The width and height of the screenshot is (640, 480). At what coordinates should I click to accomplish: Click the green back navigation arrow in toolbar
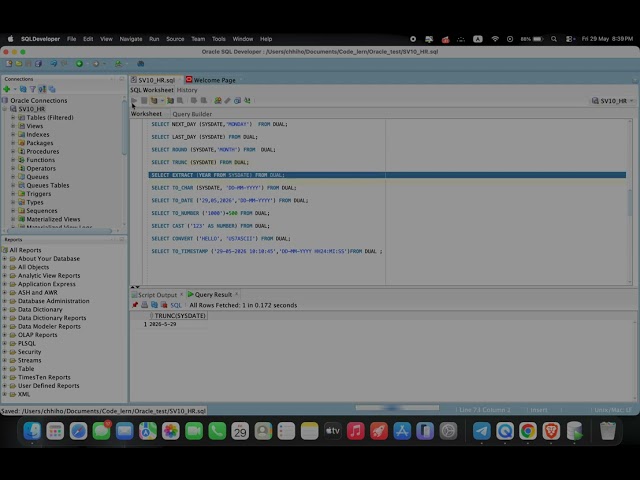[80, 64]
